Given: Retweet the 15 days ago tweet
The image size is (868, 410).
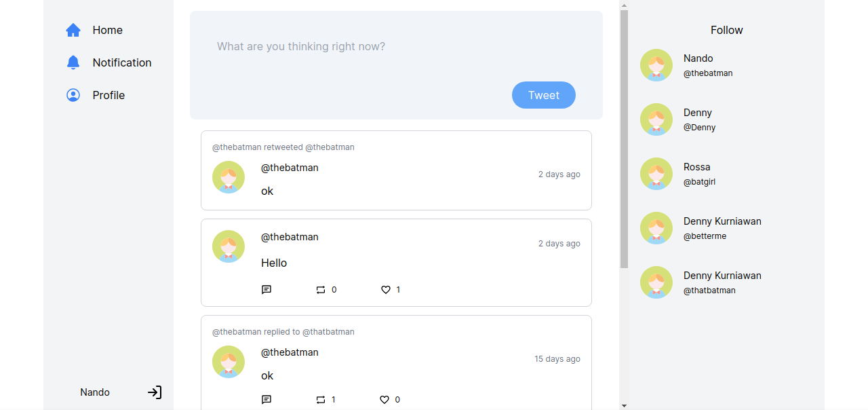Looking at the screenshot, I should pos(321,400).
